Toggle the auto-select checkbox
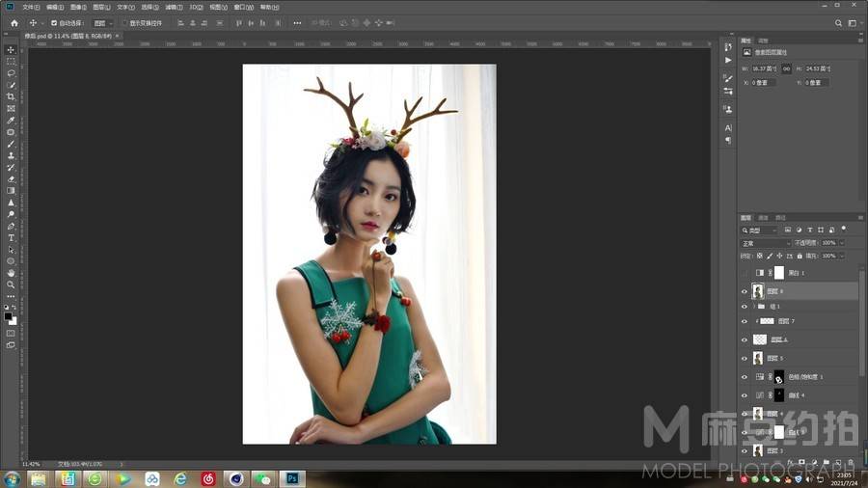 (x=54, y=23)
